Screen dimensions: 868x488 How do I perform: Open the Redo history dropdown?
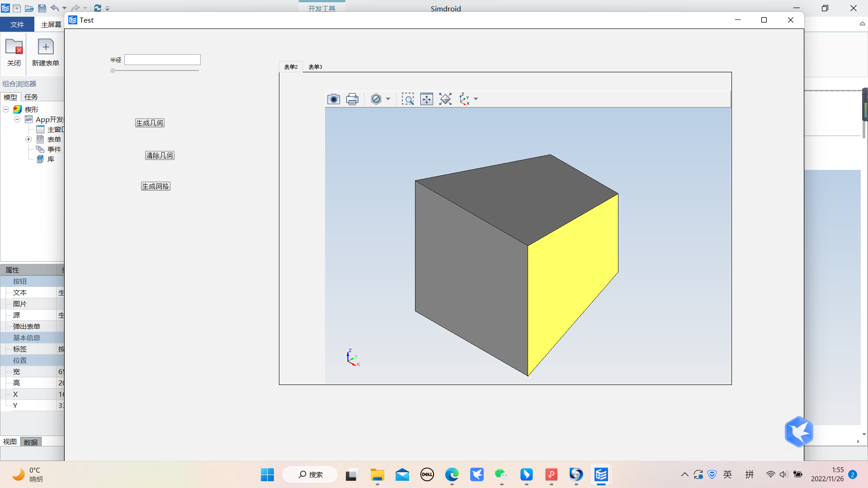pyautogui.click(x=85, y=8)
